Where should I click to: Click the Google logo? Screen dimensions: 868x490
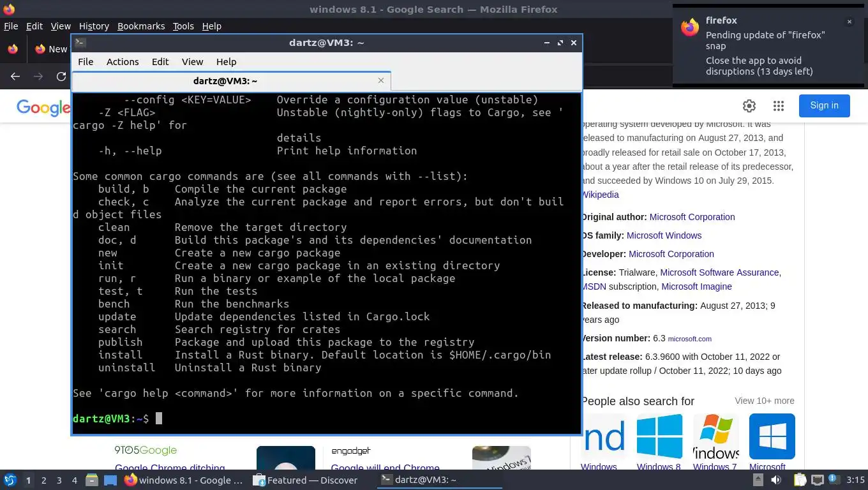point(43,107)
